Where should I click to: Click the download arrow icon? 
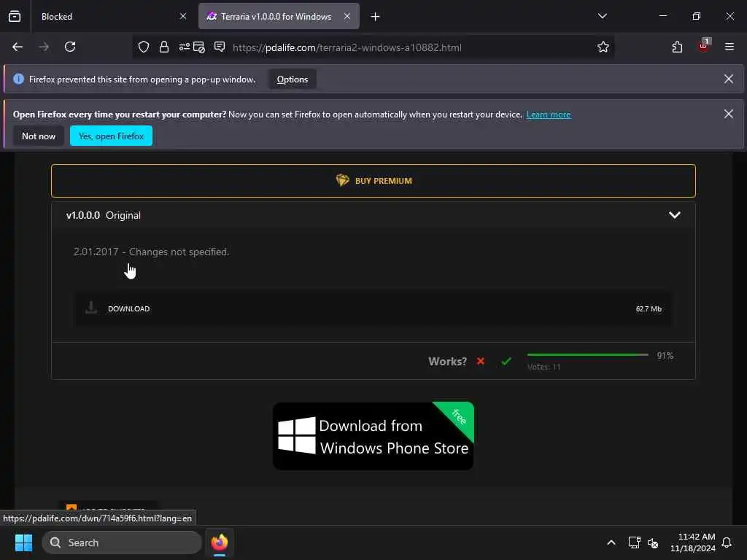pyautogui.click(x=91, y=308)
